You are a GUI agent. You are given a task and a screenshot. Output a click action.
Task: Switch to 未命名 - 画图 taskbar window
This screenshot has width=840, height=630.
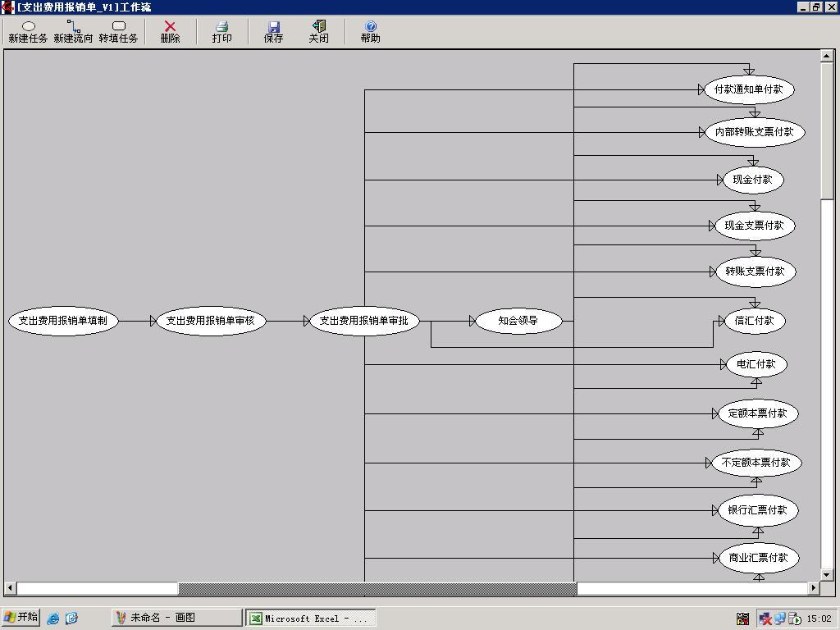(177, 618)
